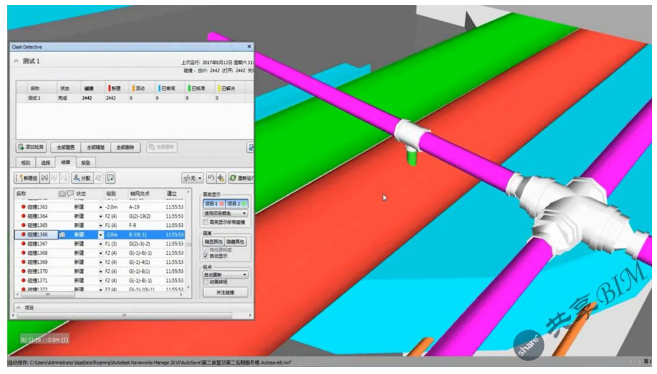Toggle the 暗显其他 dim other button
Viewport: 657px width, 374px height.
214,242
